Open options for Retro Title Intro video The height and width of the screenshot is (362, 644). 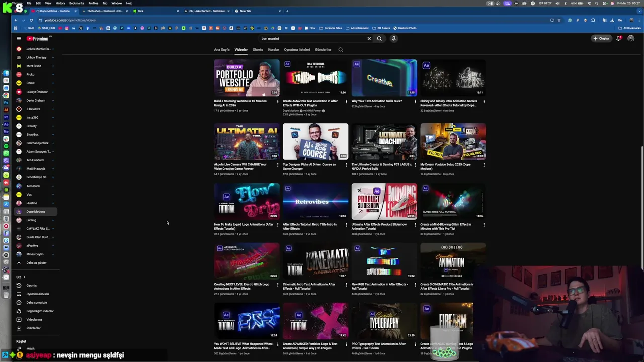pyautogui.click(x=346, y=225)
